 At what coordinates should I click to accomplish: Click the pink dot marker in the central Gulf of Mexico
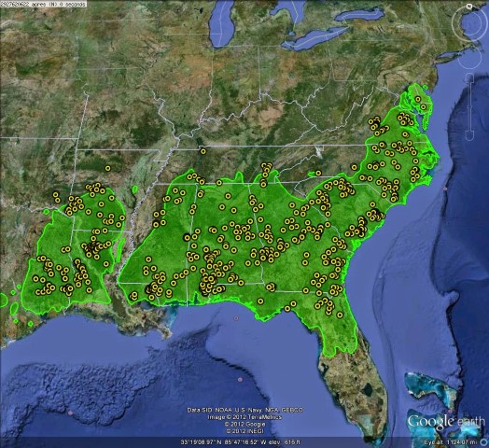click(x=240, y=380)
